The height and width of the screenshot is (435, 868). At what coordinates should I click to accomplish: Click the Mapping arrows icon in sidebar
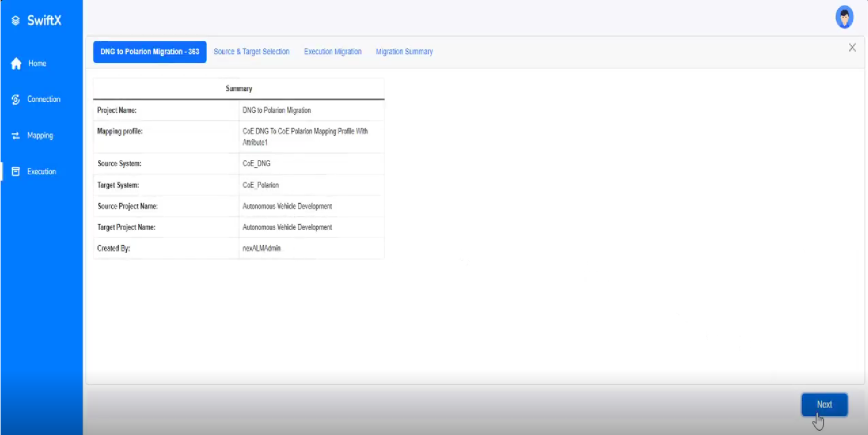16,135
